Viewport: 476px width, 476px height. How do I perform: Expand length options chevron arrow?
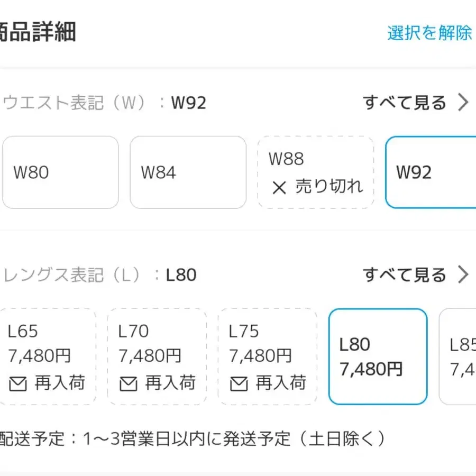[463, 275]
